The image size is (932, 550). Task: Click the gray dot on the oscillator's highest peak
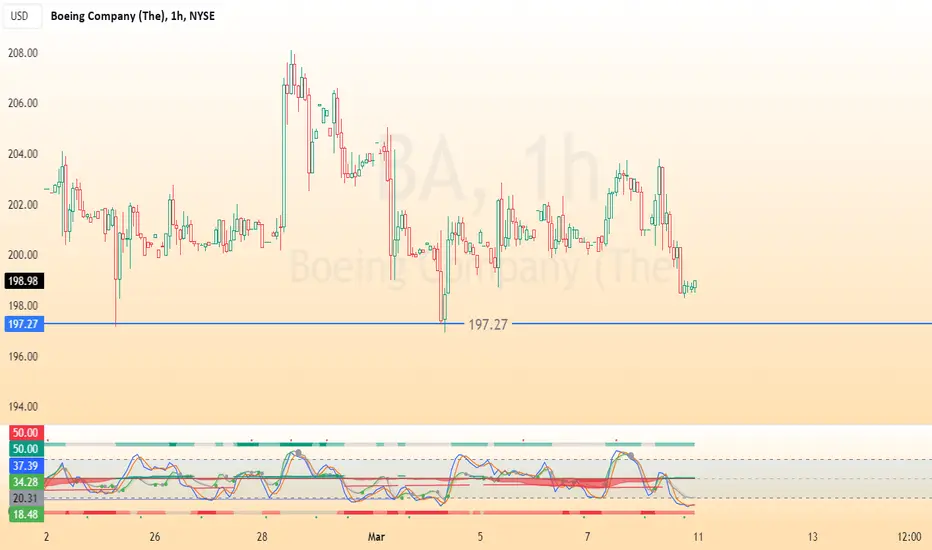(298, 453)
